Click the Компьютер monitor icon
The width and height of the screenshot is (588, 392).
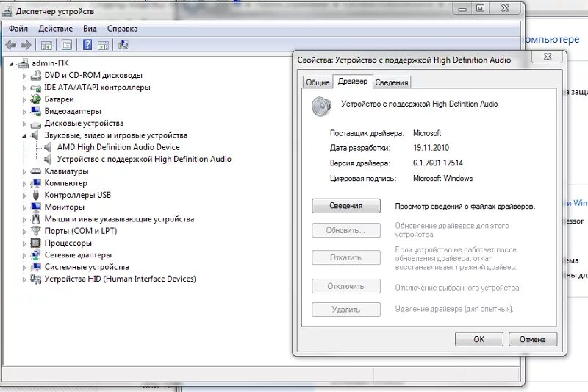(x=35, y=183)
